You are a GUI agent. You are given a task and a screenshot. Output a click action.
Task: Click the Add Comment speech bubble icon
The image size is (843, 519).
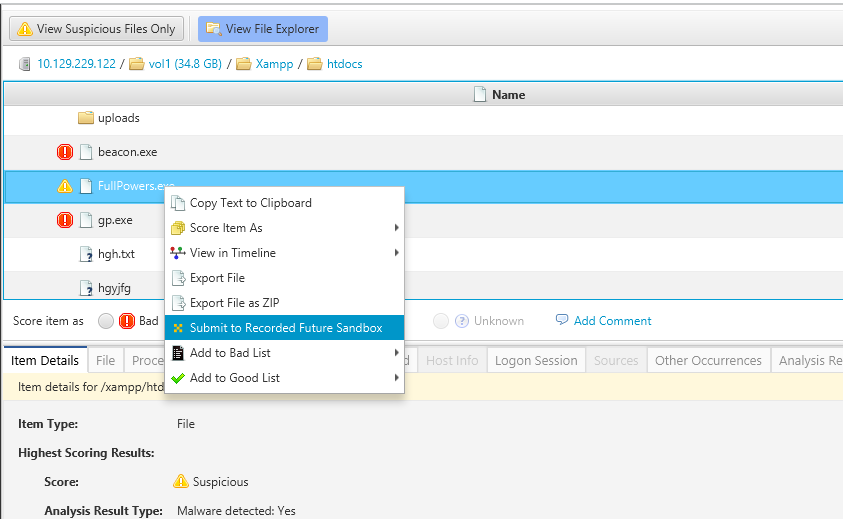[x=562, y=321]
